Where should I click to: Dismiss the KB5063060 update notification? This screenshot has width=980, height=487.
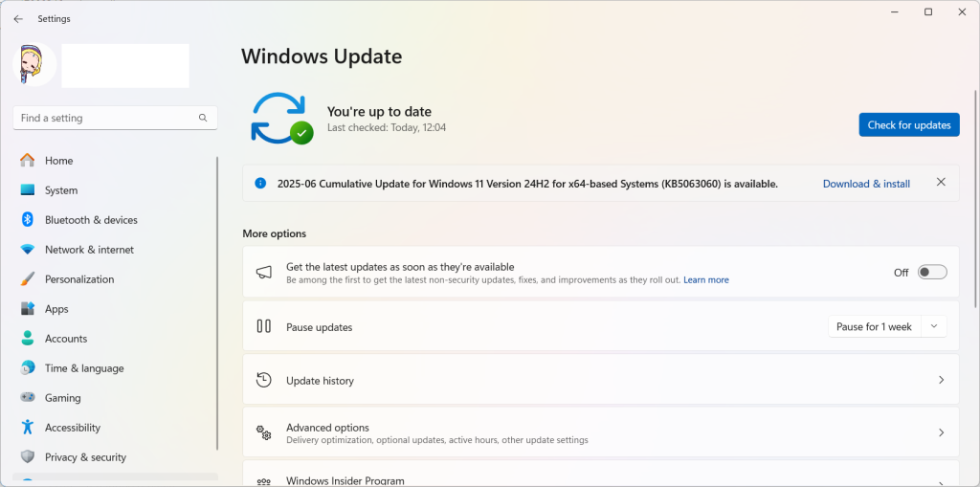click(x=941, y=182)
